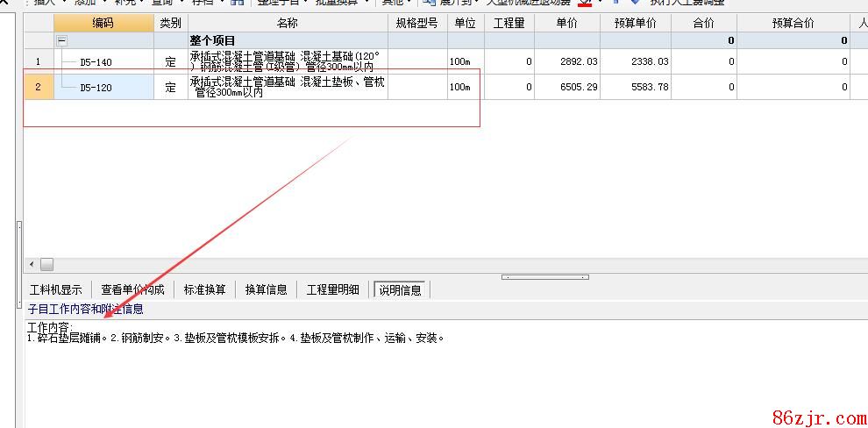Click the horizontal scrollbar thumb
This screenshot has width=868, height=428.
[x=46, y=264]
